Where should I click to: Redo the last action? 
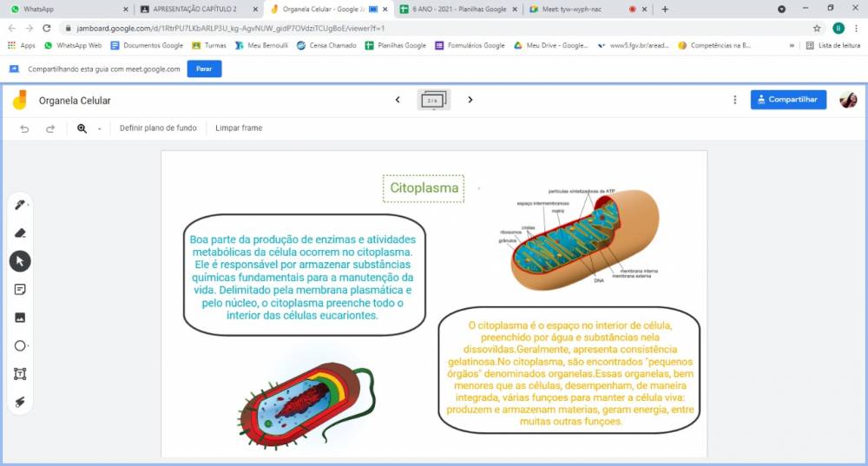[50, 128]
